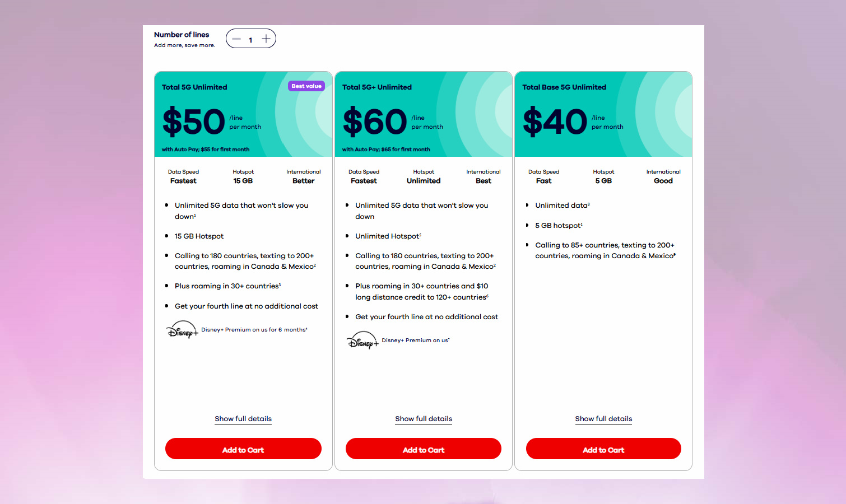Image resolution: width=846 pixels, height=504 pixels.
Task: Add the Total 5G+ Unlimited plan to cart
Action: (423, 449)
